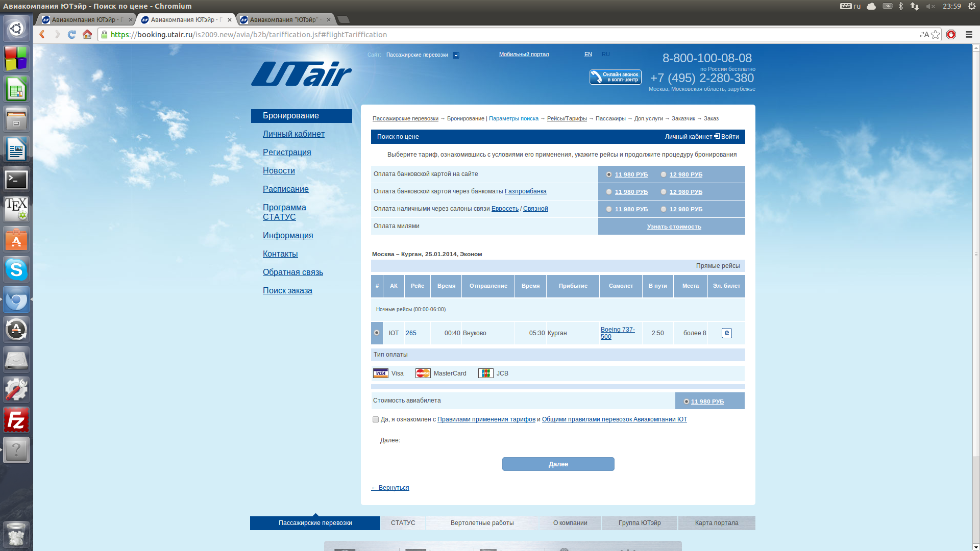The width and height of the screenshot is (980, 551).
Task: Open the keyboard layout ru indicator menu
Action: coord(850,6)
